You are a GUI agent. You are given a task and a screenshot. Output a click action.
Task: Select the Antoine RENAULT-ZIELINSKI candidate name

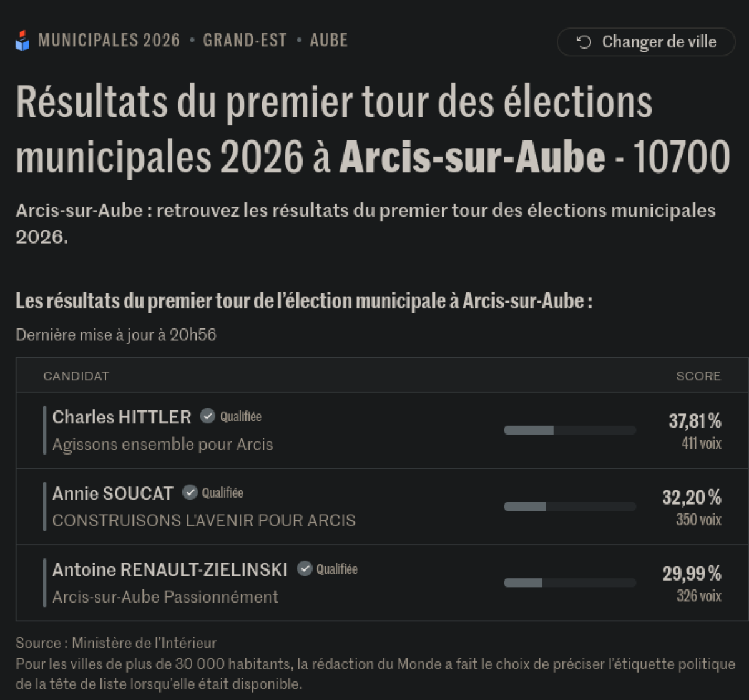pos(170,569)
